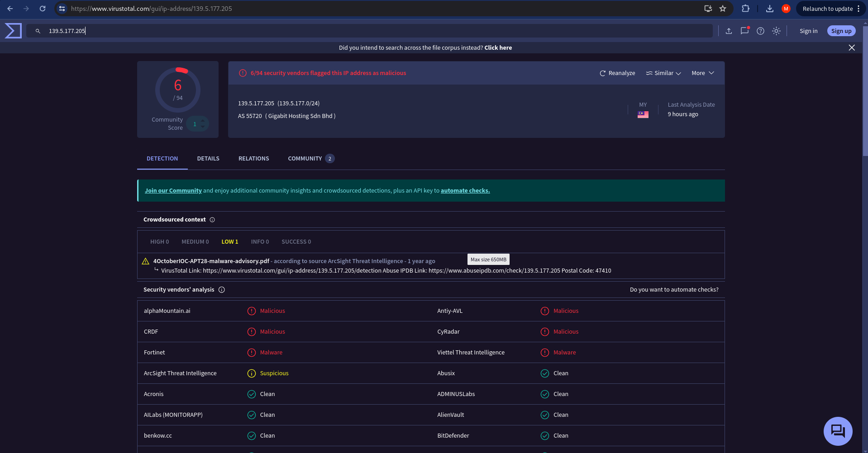
Task: Open the notifications chat icon
Action: click(x=744, y=31)
